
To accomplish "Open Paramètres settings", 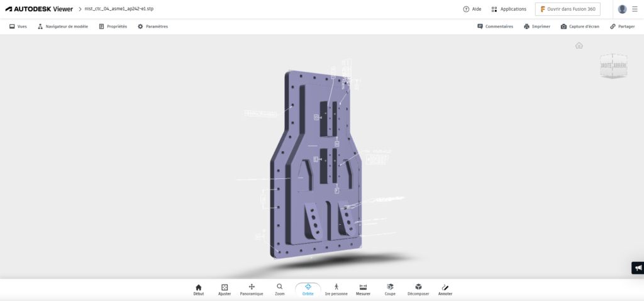I will [152, 26].
